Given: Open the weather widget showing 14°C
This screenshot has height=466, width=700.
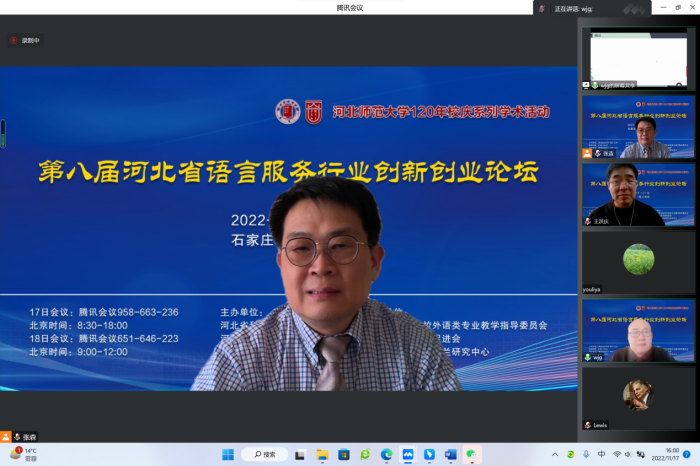Looking at the screenshot, I should pos(24,454).
